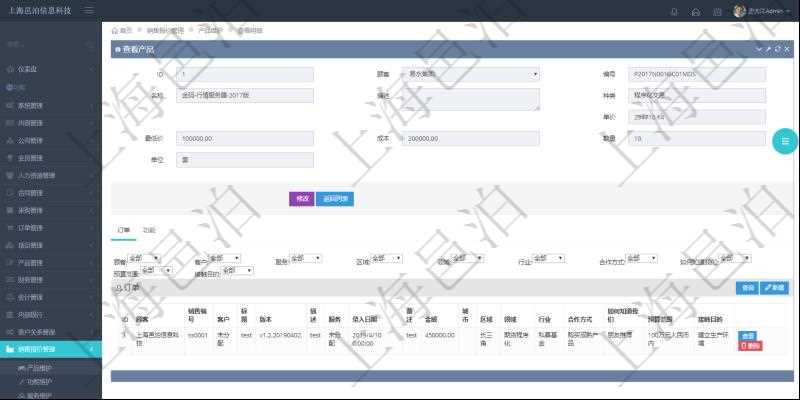The height and width of the screenshot is (400, 800).
Task: Click the purple 修改 button
Action: 301,198
